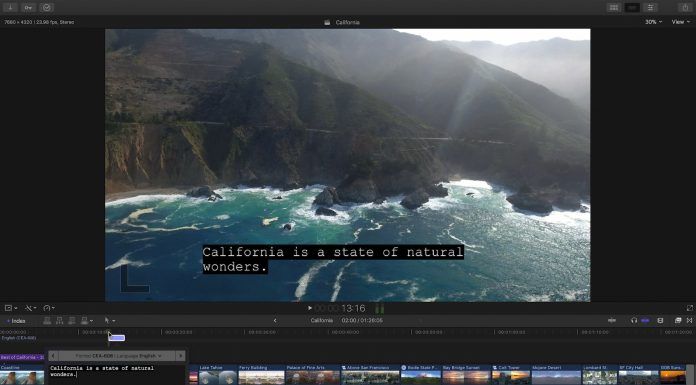Open the Retime speed pop-up menu
The width and height of the screenshot is (696, 385).
click(49, 308)
